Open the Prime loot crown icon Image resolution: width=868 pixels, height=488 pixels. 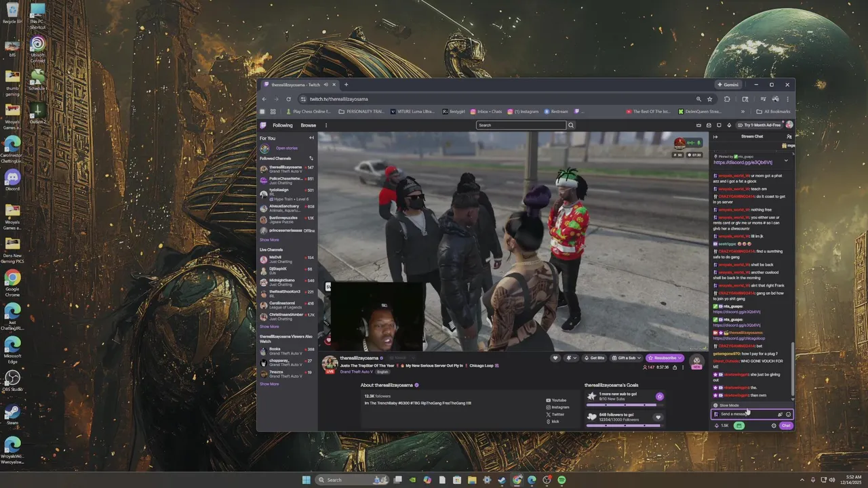click(x=699, y=125)
